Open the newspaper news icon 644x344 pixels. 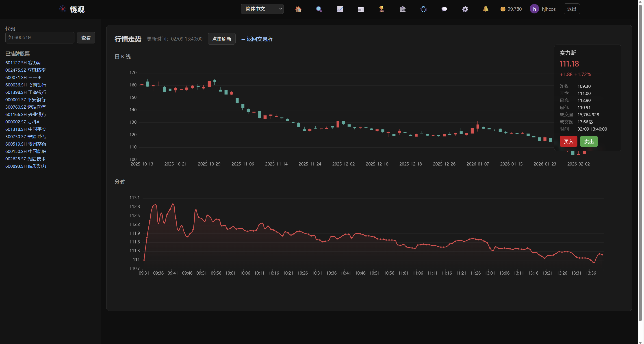point(360,9)
